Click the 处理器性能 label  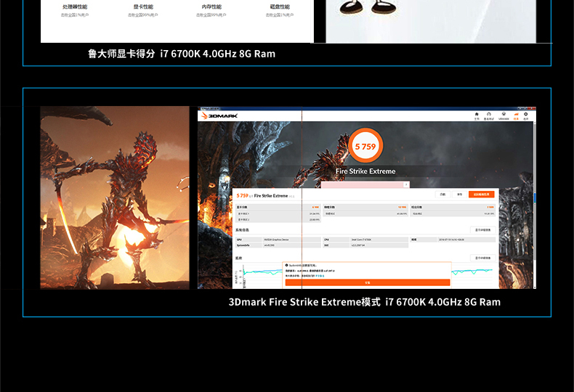(x=75, y=7)
